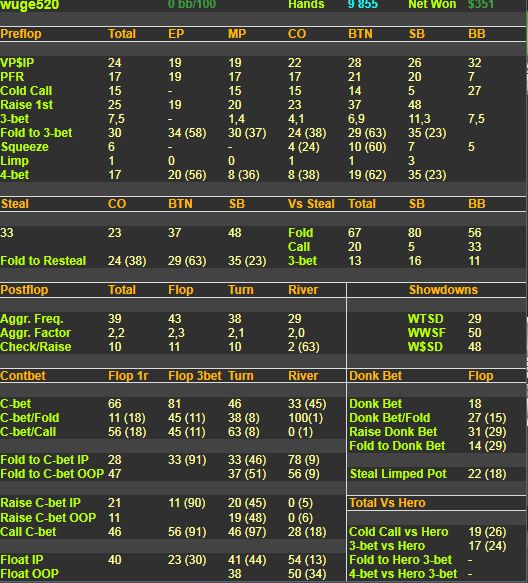Click Vs Steal Fold total 67
Image resolution: width=528 pixels, height=583 pixels.
click(x=355, y=233)
